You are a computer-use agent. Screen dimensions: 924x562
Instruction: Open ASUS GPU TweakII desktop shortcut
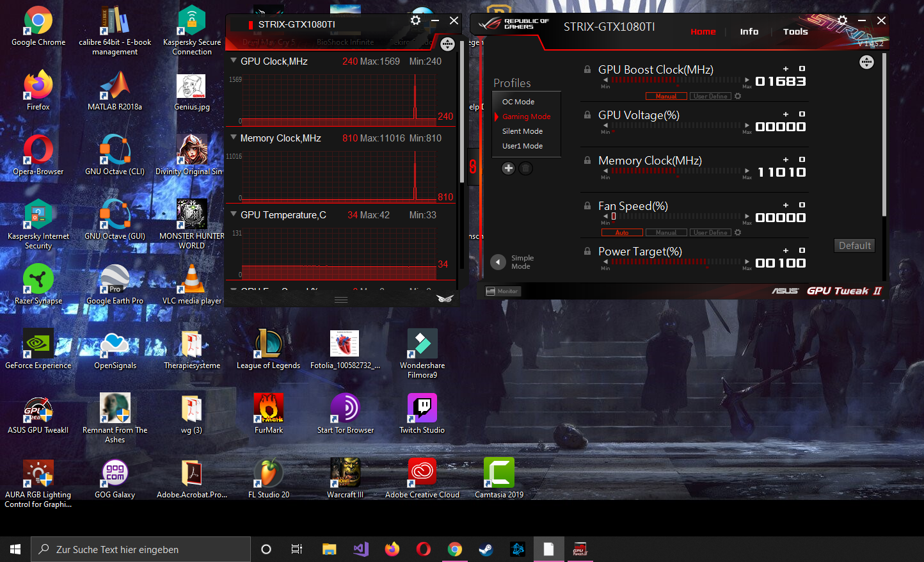point(38,414)
